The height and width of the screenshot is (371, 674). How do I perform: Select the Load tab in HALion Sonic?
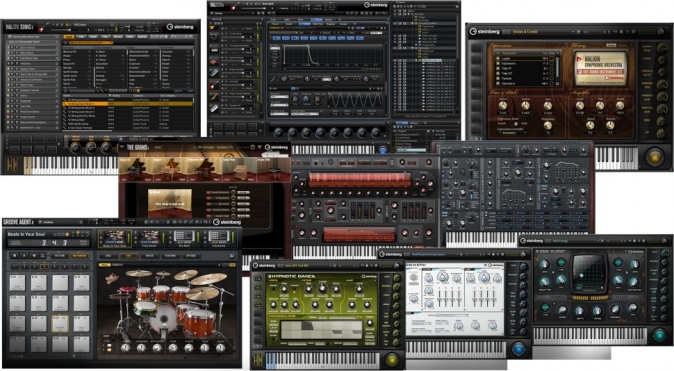coord(69,37)
